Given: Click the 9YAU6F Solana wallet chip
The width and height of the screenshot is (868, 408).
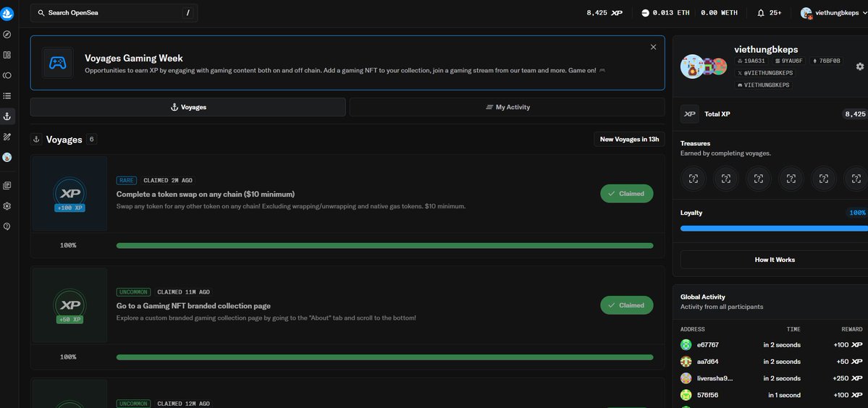Looking at the screenshot, I should 789,61.
